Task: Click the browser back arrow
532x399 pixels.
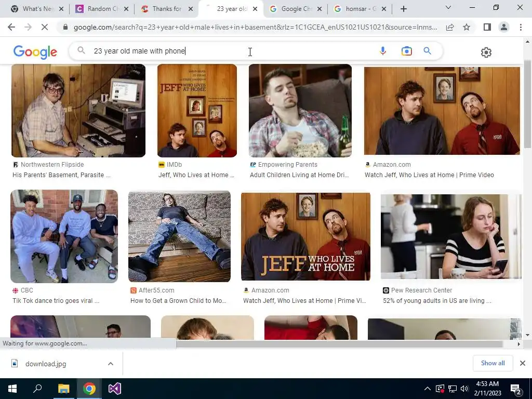Action: pyautogui.click(x=11, y=27)
